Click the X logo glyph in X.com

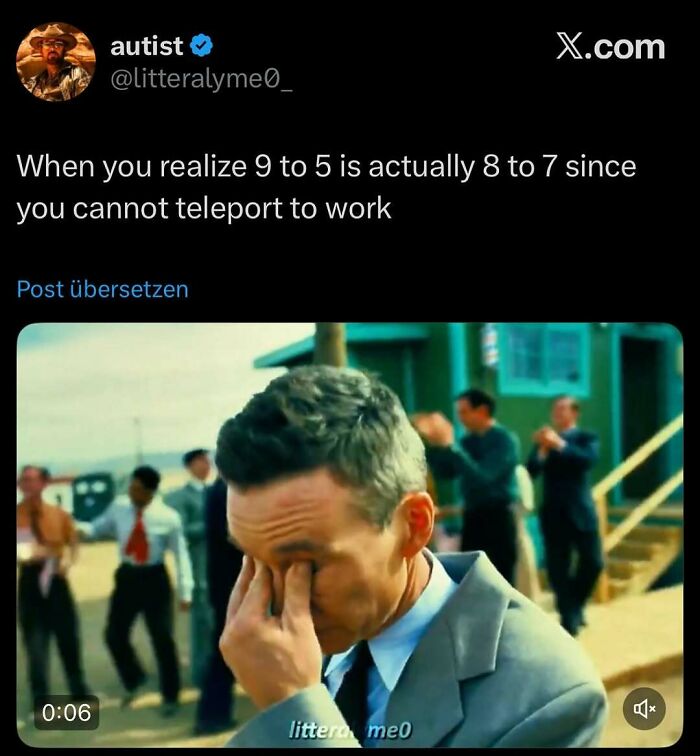pyautogui.click(x=568, y=47)
